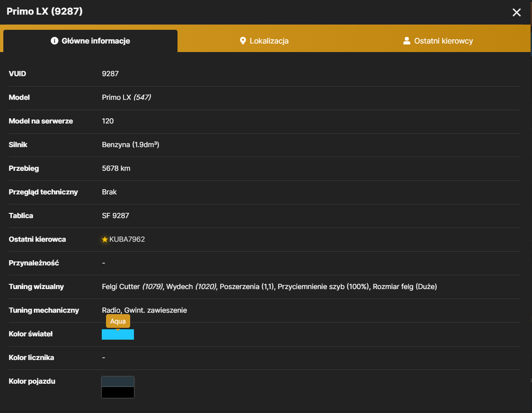Click the Przebieg row label
The image size is (532, 413).
pyautogui.click(x=24, y=168)
